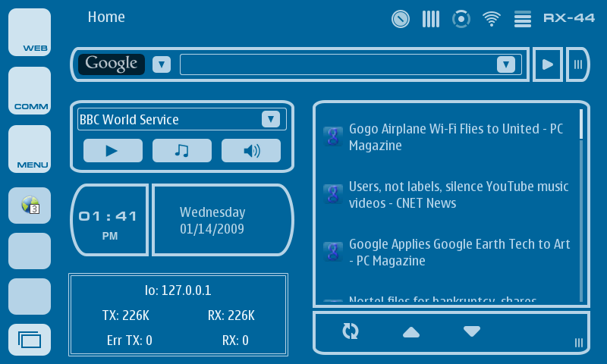The image size is (607, 364).
Task: Toggle radio volume speaker button
Action: click(x=251, y=151)
